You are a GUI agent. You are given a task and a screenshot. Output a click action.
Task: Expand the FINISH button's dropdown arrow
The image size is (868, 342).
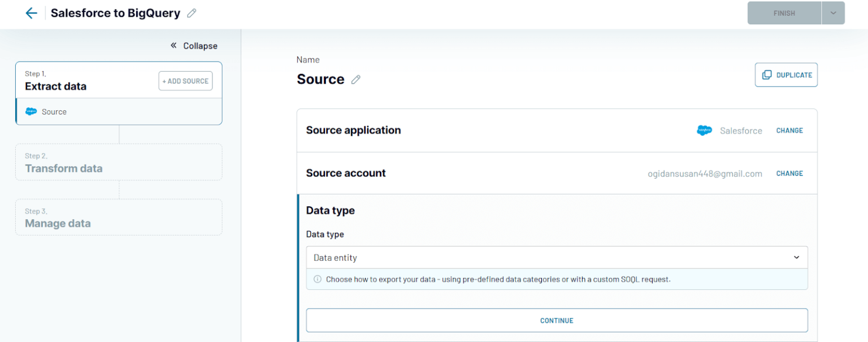[x=833, y=12]
